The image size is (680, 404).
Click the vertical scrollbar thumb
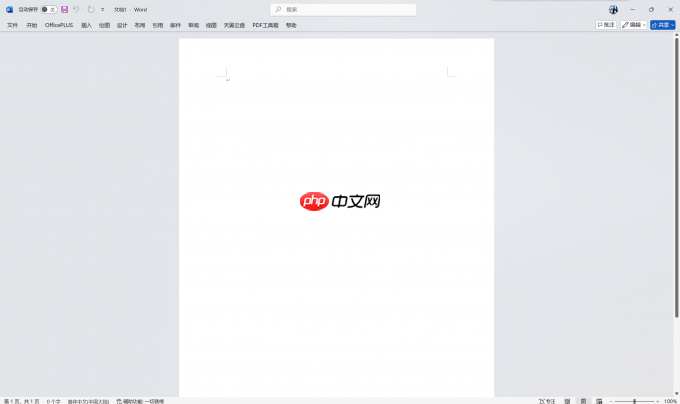point(677,178)
